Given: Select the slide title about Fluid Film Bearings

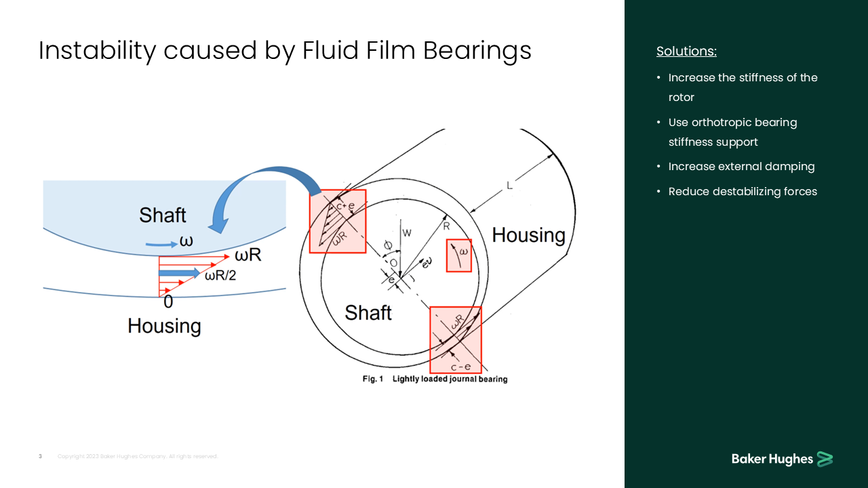Looking at the screenshot, I should pyautogui.click(x=285, y=50).
